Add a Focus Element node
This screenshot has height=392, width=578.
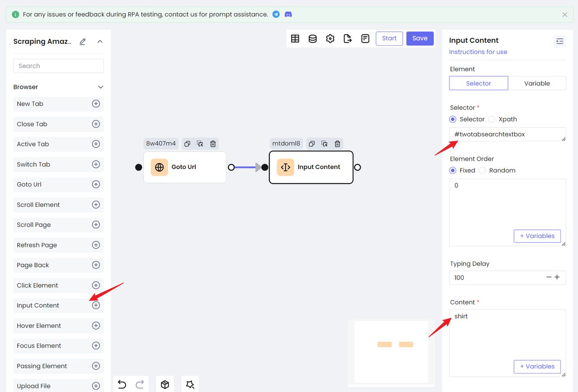[96, 345]
